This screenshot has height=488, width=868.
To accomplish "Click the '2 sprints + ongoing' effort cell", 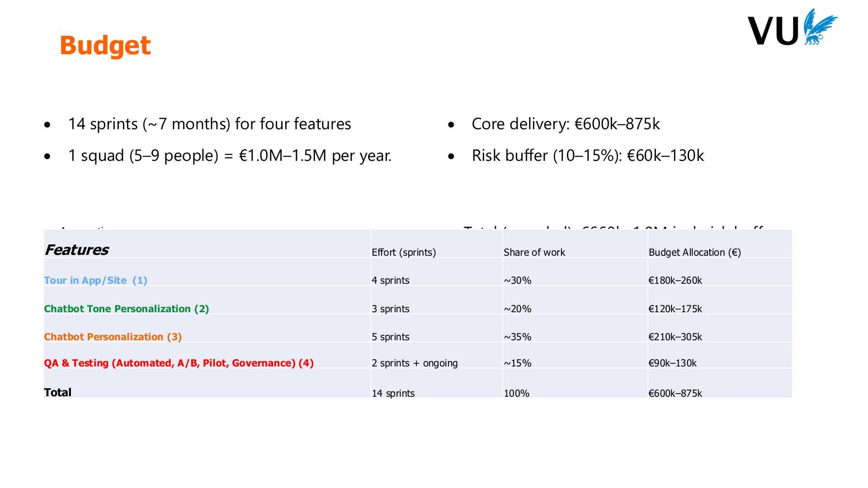I will click(415, 363).
